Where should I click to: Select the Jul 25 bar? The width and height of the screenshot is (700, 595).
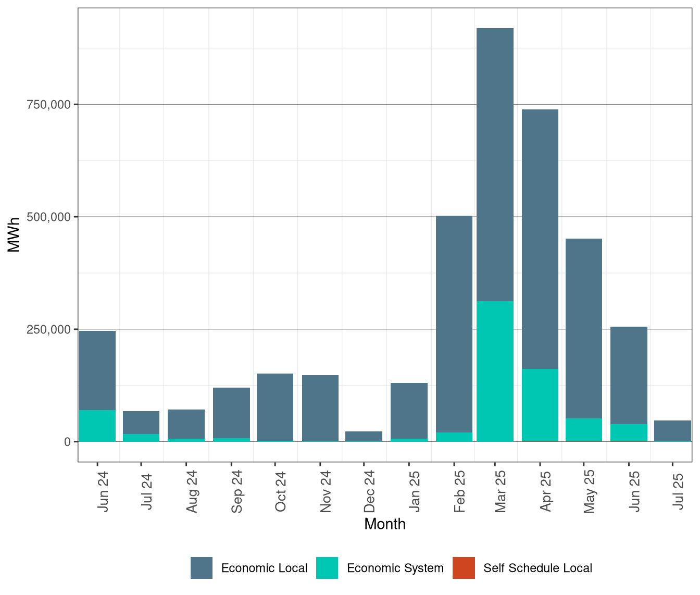pyautogui.click(x=672, y=431)
